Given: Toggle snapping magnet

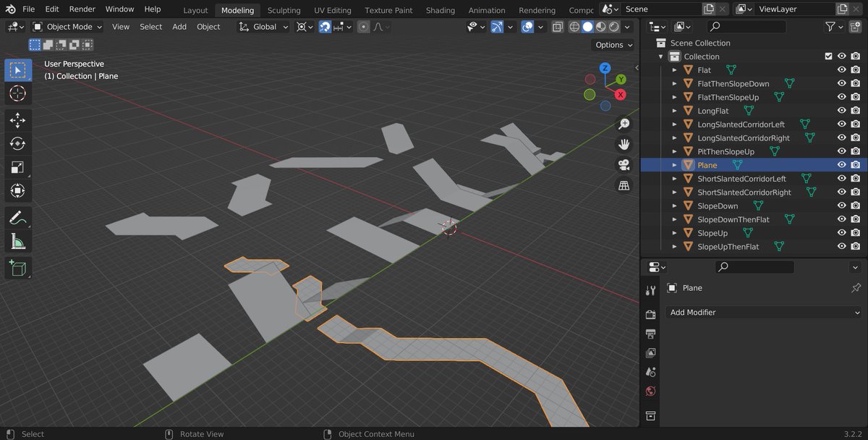Looking at the screenshot, I should [x=325, y=27].
